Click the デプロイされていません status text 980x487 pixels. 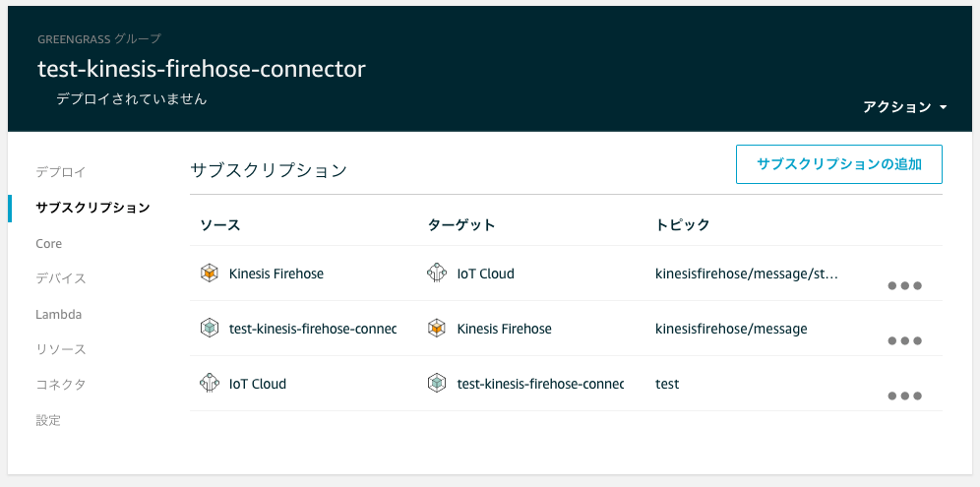[131, 98]
